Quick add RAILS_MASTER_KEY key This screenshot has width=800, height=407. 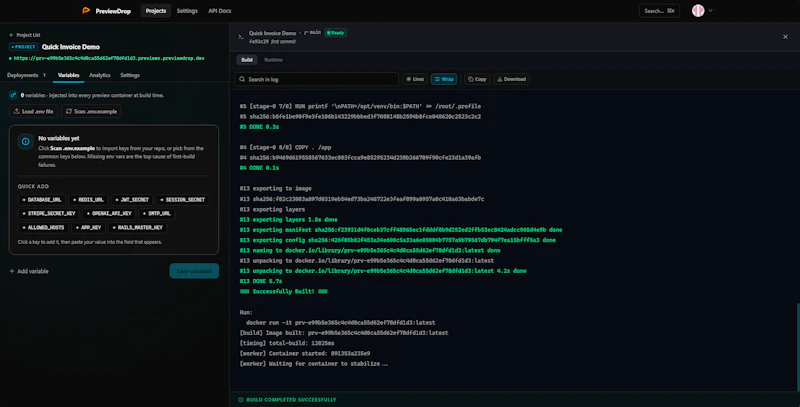[x=137, y=227]
